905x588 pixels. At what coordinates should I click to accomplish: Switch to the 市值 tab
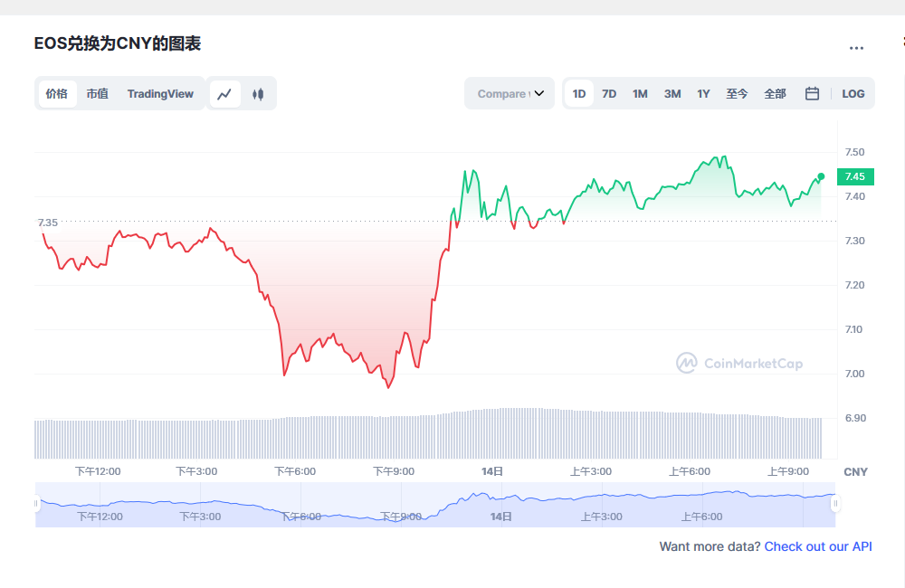point(98,93)
